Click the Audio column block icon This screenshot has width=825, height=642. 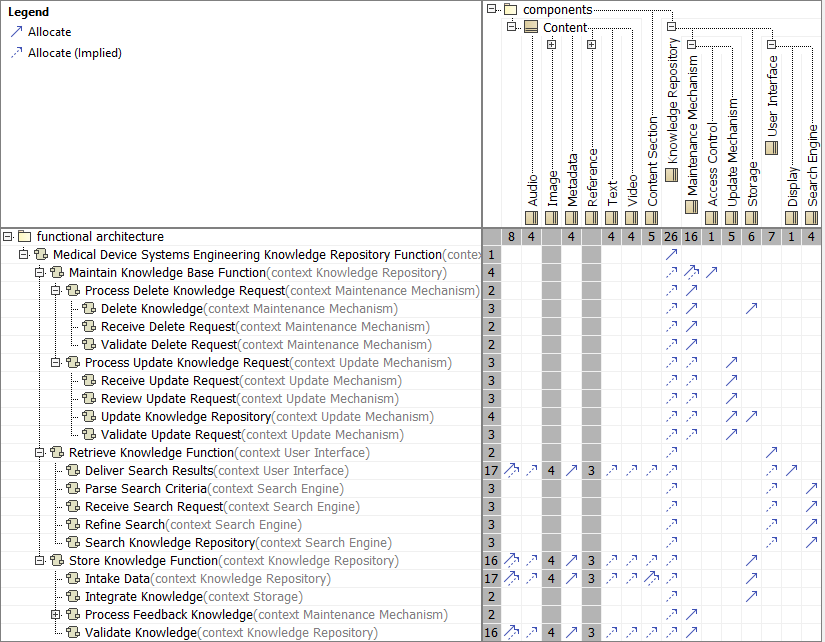(532, 217)
